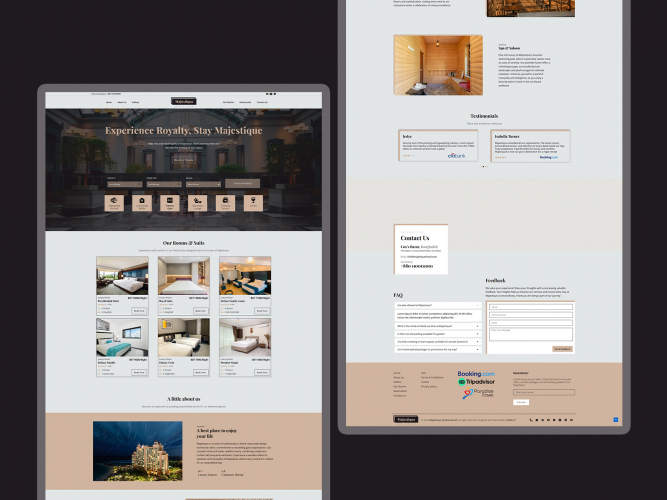Click the testimonial carousel pagination dots
667x500 pixels.
484,166
